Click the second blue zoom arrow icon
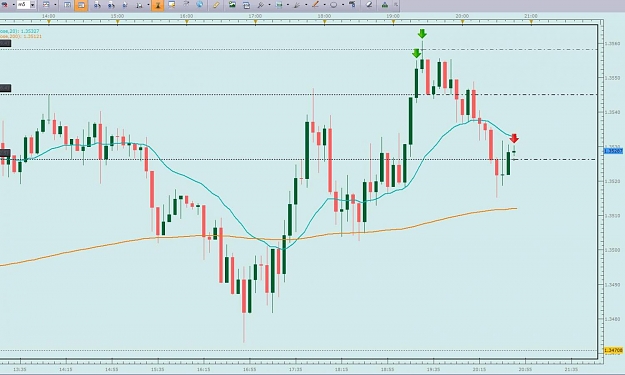 click(x=111, y=5)
